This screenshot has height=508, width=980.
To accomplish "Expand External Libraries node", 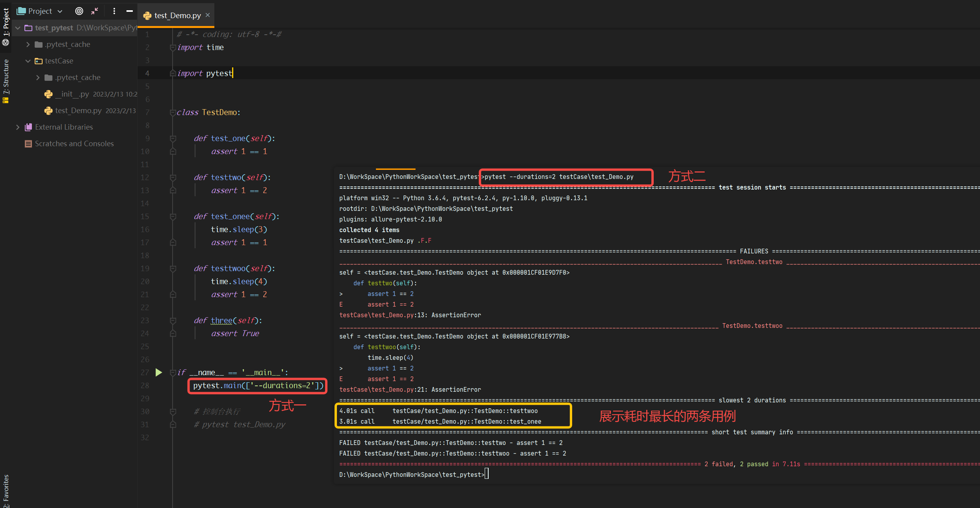I will [18, 127].
